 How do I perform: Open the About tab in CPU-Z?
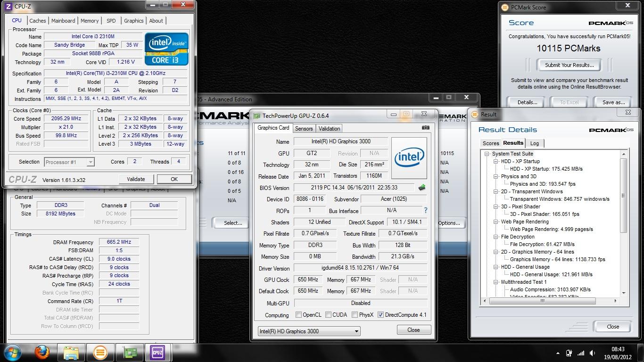(156, 21)
